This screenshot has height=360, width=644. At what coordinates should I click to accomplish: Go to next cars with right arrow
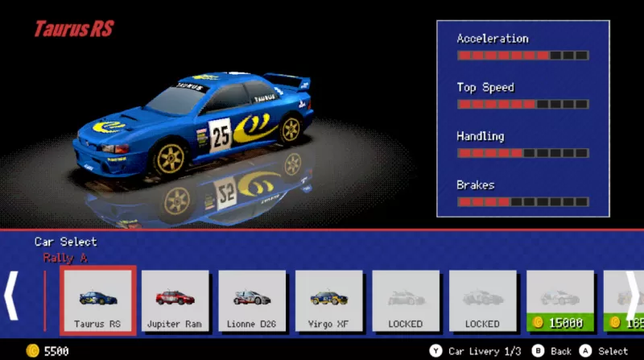coord(634,295)
